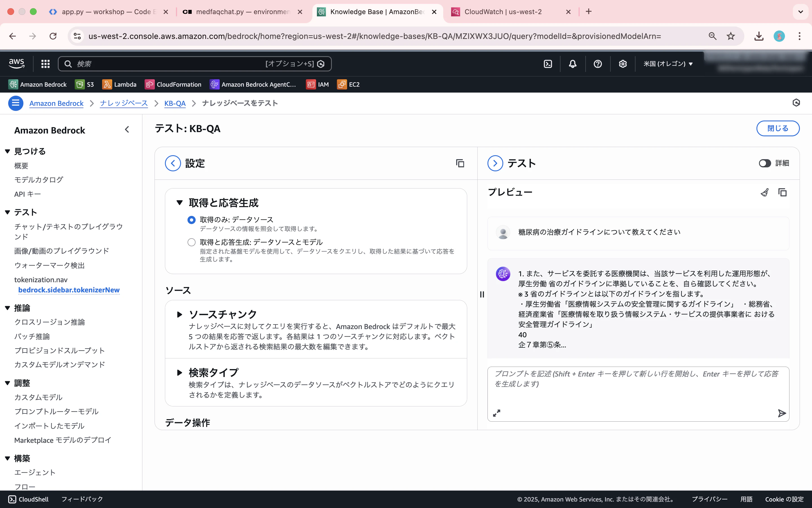Open the AWS console settings gear

(x=623, y=64)
